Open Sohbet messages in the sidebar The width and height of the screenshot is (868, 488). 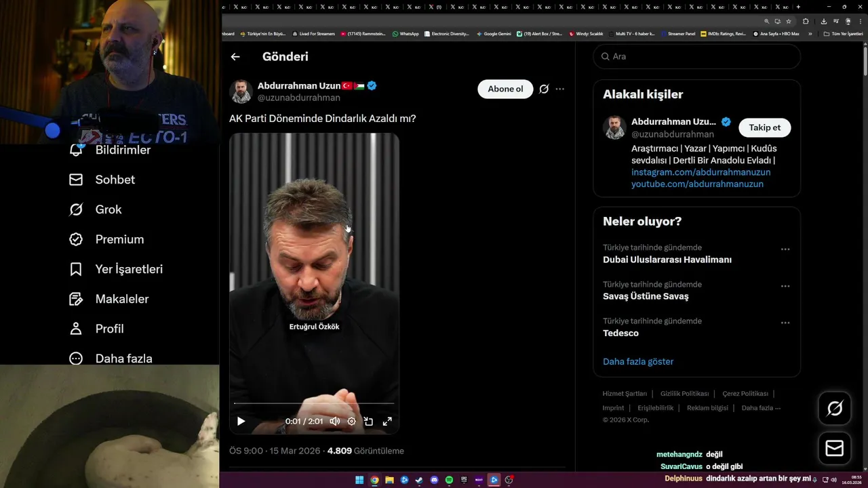point(102,180)
